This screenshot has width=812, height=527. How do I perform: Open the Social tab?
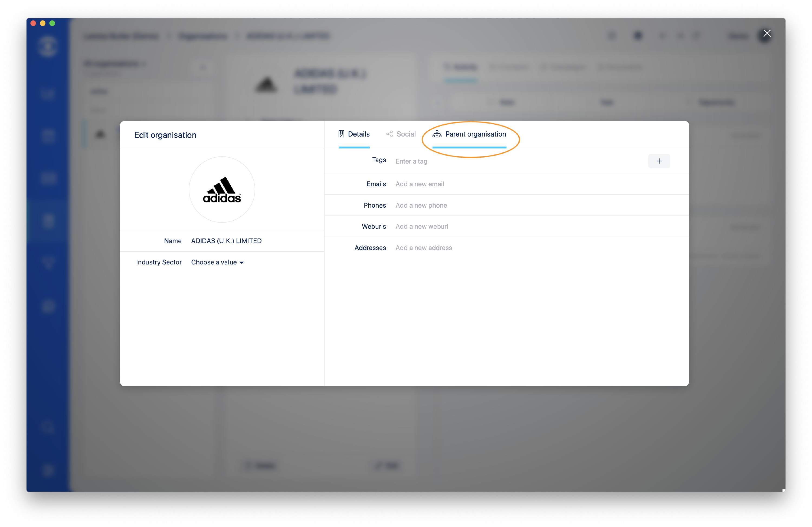(x=406, y=134)
